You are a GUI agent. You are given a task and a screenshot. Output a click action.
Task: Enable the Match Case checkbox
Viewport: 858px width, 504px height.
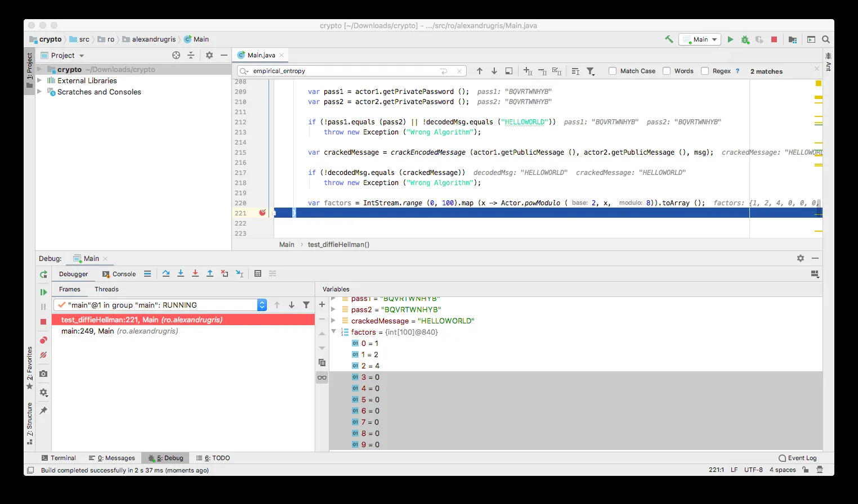click(x=613, y=71)
